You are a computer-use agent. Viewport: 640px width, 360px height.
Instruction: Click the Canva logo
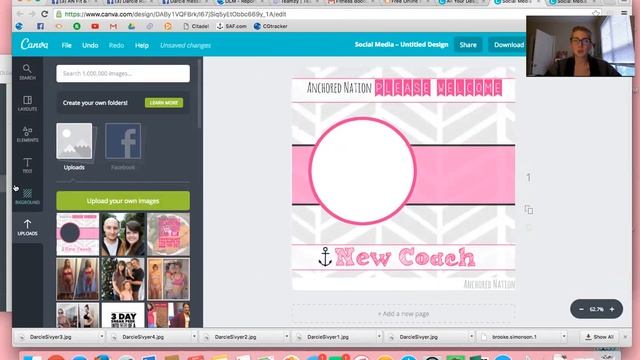tap(34, 44)
